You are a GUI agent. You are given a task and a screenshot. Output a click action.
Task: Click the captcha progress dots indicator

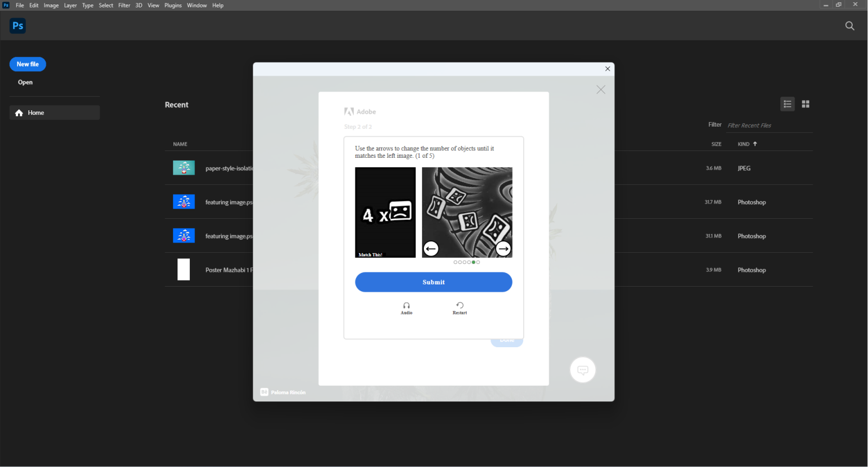[x=467, y=262]
